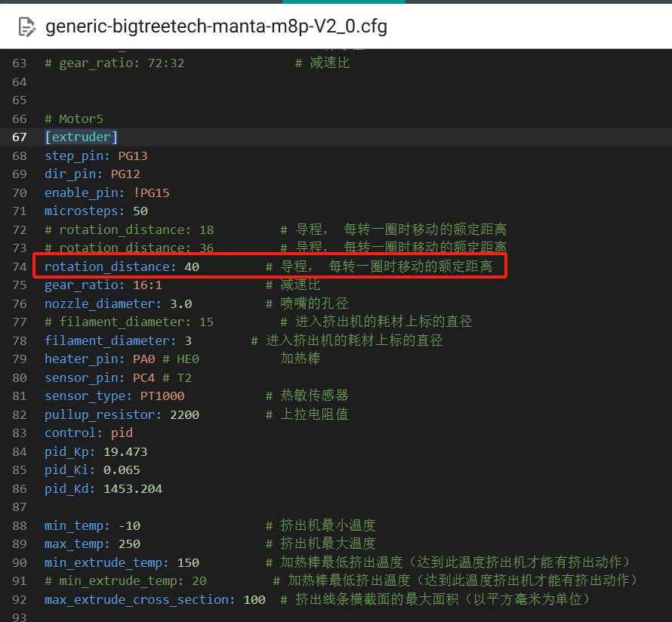The height and width of the screenshot is (622, 672).
Task: Click the max_extrude_cross_section value 100
Action: tap(254, 599)
